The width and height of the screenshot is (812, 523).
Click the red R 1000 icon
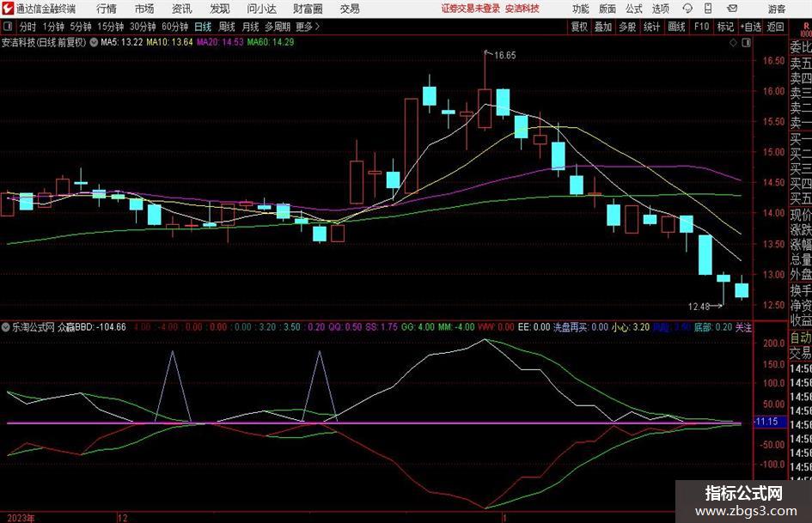806,29
